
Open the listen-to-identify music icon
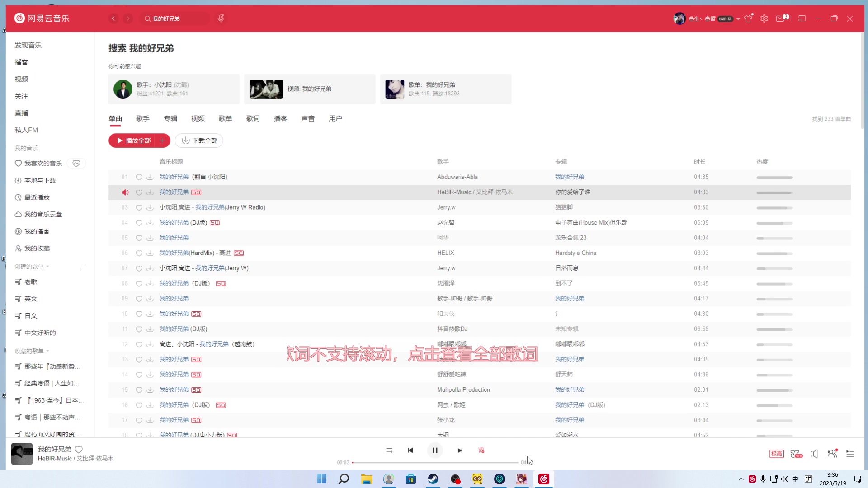(221, 19)
